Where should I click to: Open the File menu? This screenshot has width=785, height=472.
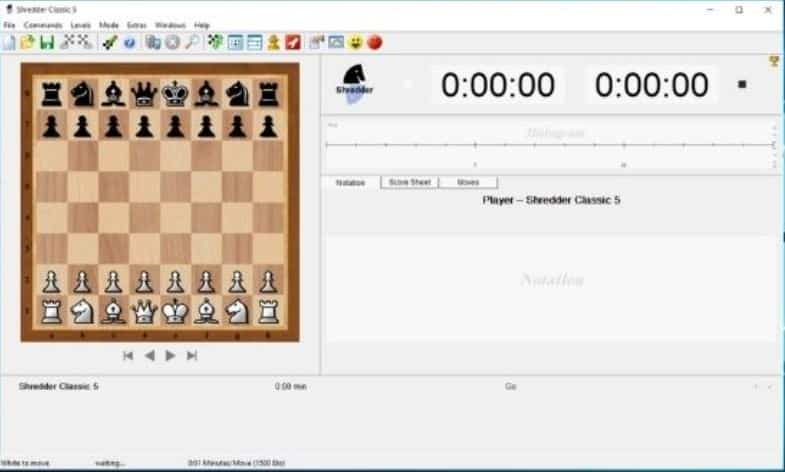10,25
